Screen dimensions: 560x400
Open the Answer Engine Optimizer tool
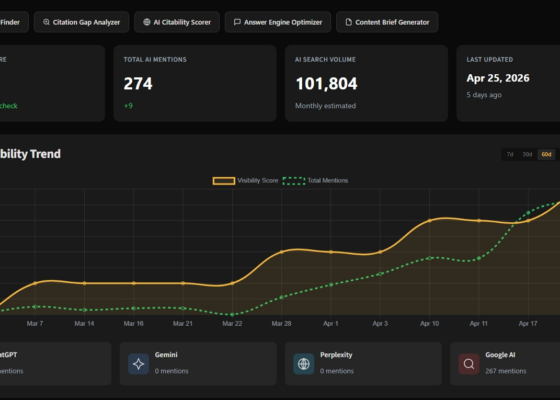278,22
